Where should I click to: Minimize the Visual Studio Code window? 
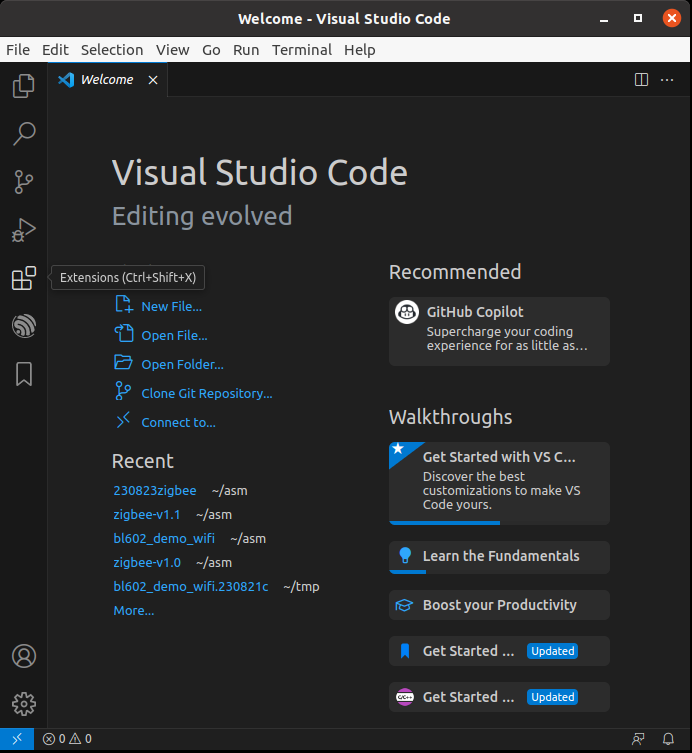point(604,19)
